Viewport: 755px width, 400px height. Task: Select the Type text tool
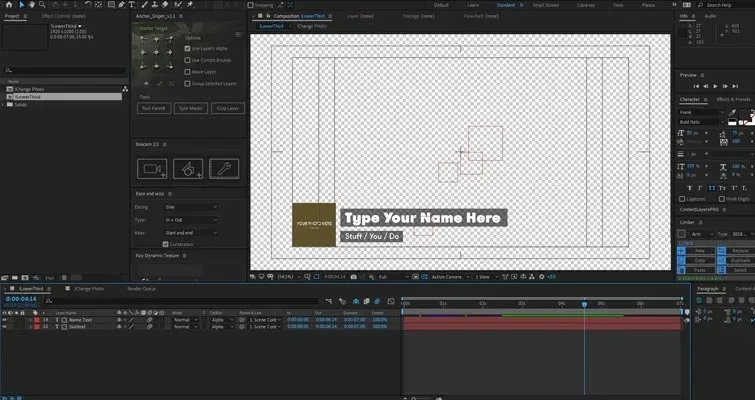[131, 4]
